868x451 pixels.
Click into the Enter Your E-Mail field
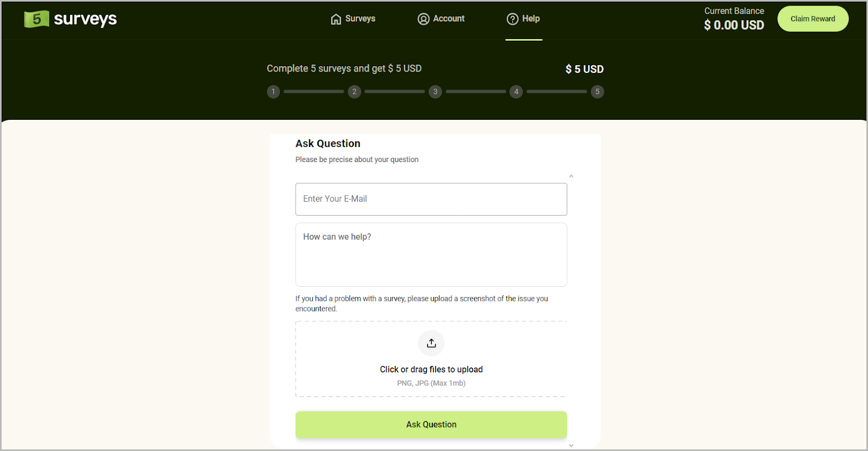pyautogui.click(x=431, y=199)
